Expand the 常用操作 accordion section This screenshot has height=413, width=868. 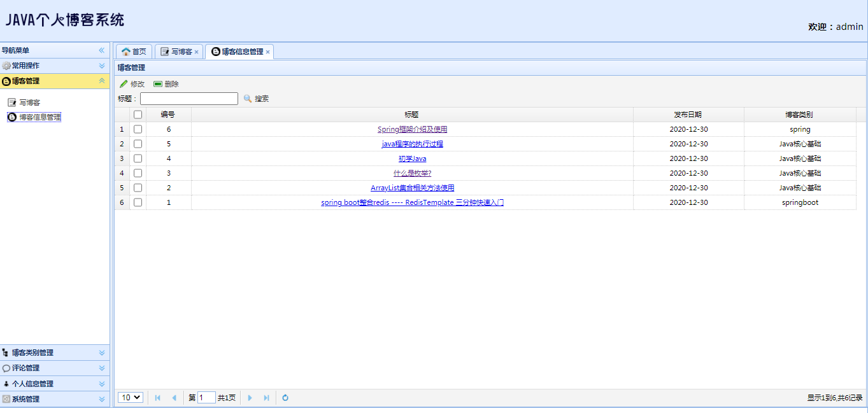point(102,66)
